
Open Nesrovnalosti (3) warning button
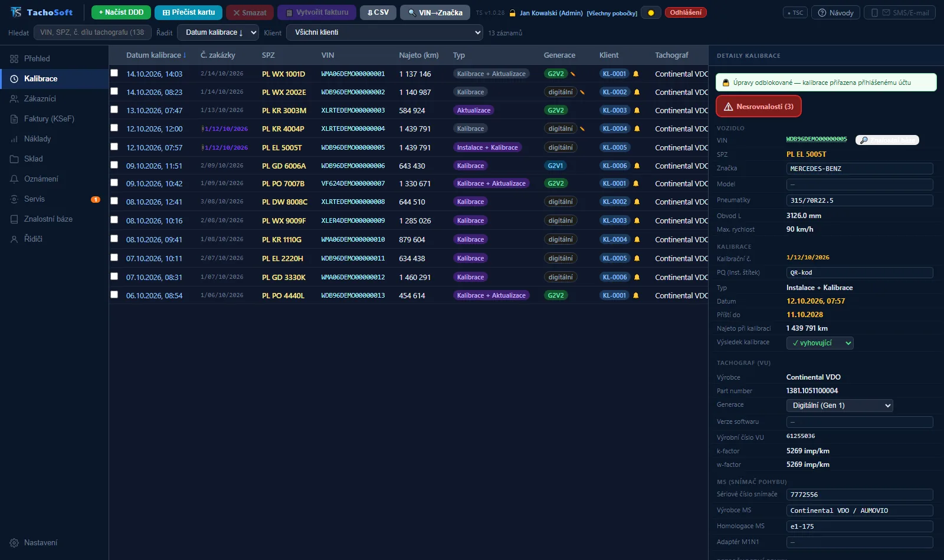(759, 107)
